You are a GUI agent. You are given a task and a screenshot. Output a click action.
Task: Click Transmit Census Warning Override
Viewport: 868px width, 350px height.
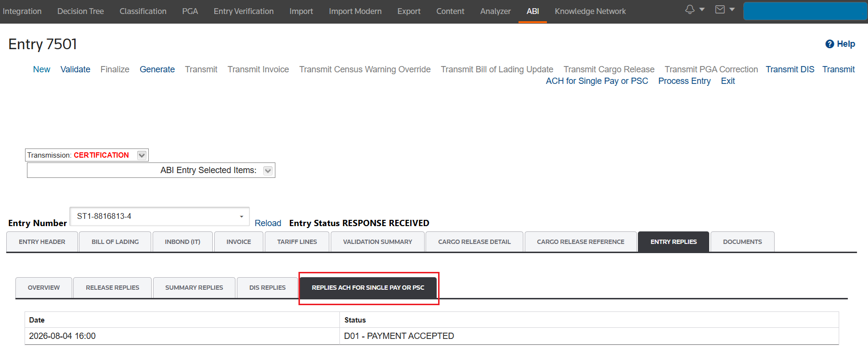coord(365,69)
